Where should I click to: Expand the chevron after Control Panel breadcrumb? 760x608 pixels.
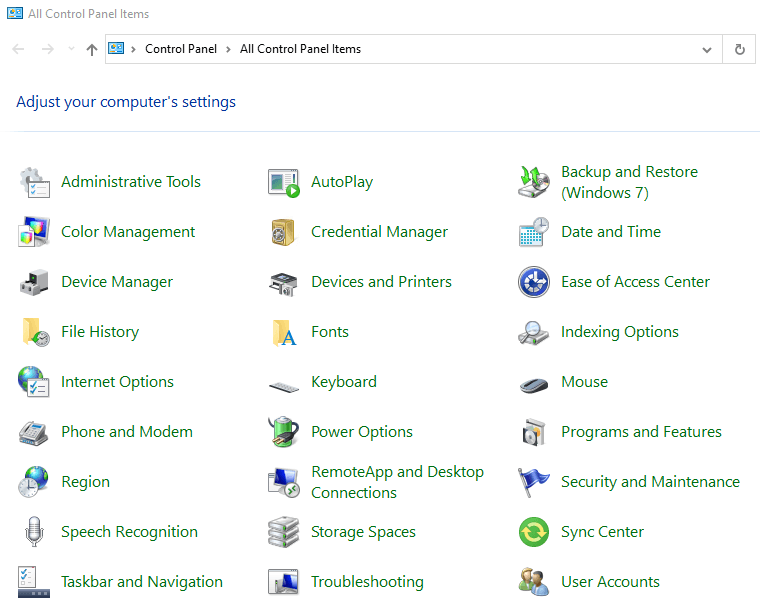pyautogui.click(x=228, y=49)
